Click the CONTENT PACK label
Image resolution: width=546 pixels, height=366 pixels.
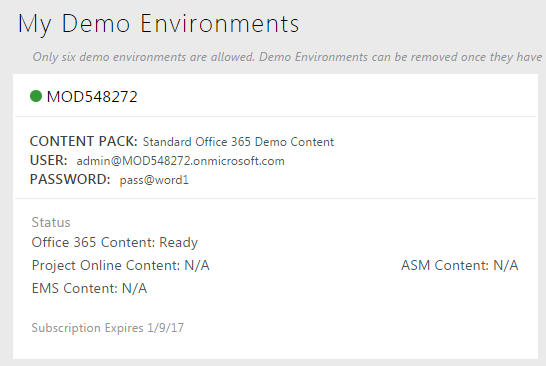pyautogui.click(x=84, y=141)
